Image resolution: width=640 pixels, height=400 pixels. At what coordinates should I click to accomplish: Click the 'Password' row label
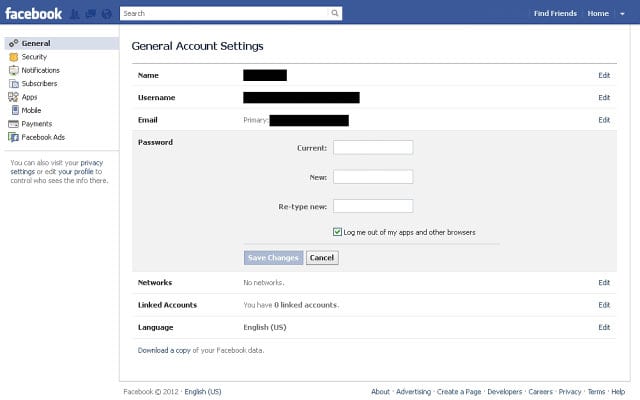pyautogui.click(x=156, y=142)
